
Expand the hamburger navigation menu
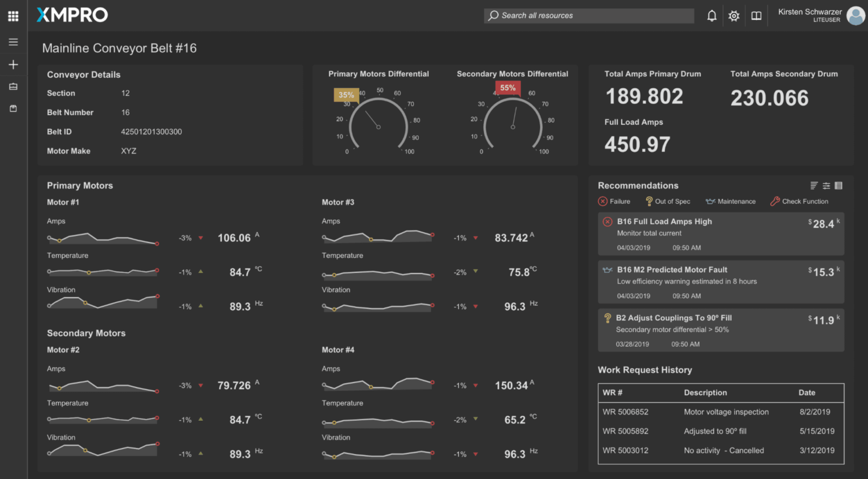(x=13, y=42)
